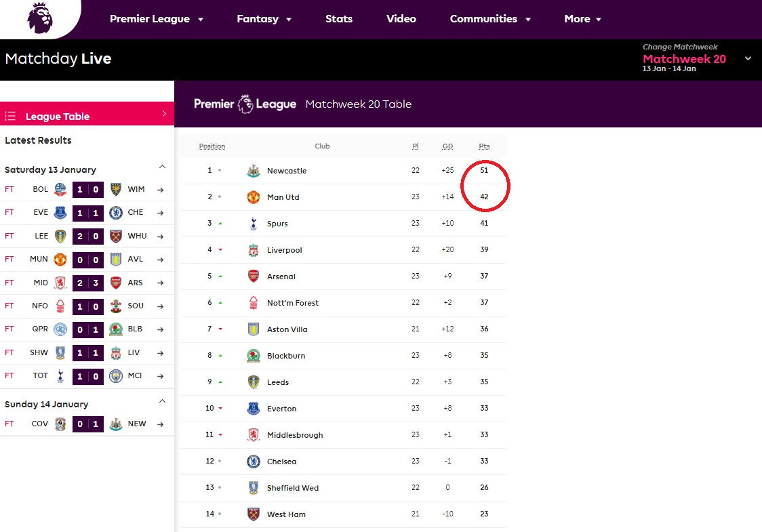
Task: Click the Spurs crest in league table
Action: pyautogui.click(x=254, y=224)
